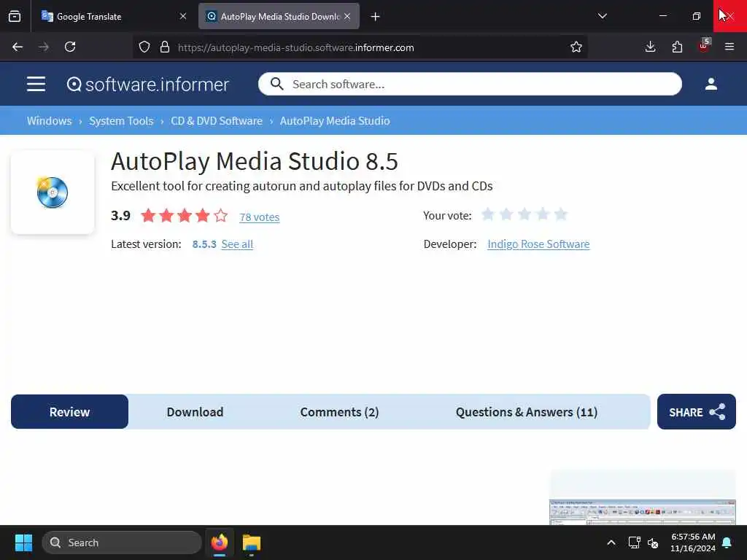Go to the CD & DVD Software breadcrumb
This screenshot has width=747, height=560.
216,121
